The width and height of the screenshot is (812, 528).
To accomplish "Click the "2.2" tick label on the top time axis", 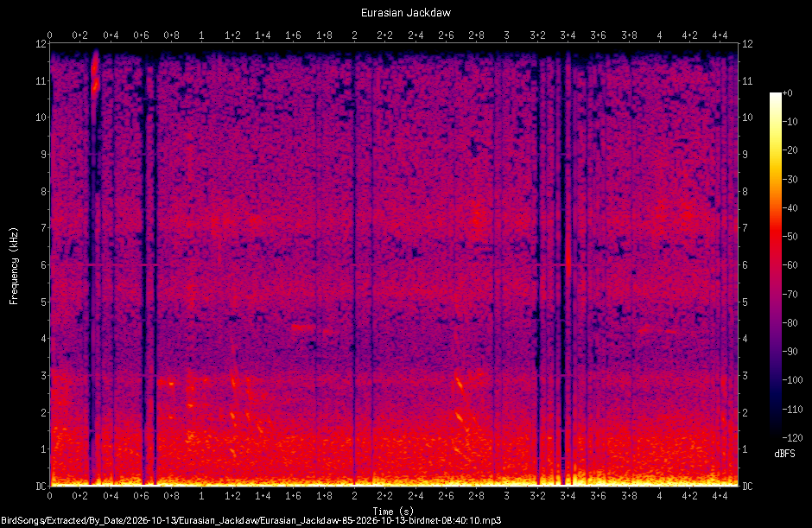I will pyautogui.click(x=384, y=35).
